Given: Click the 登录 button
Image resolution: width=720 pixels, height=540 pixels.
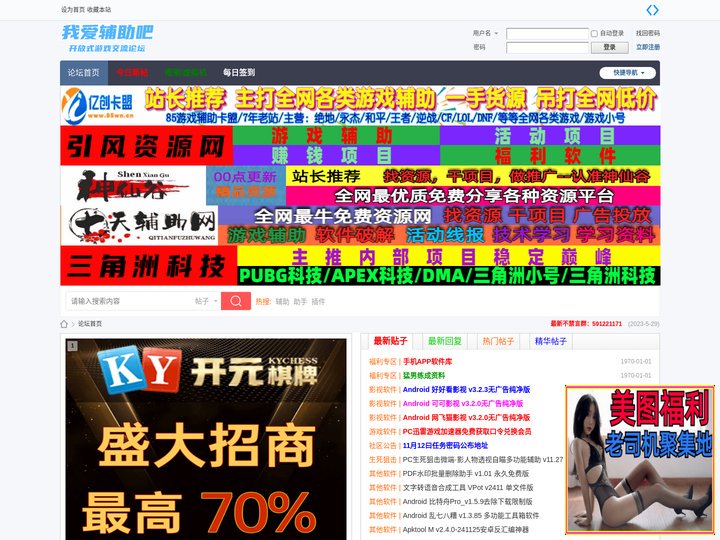Looking at the screenshot, I should (x=609, y=47).
